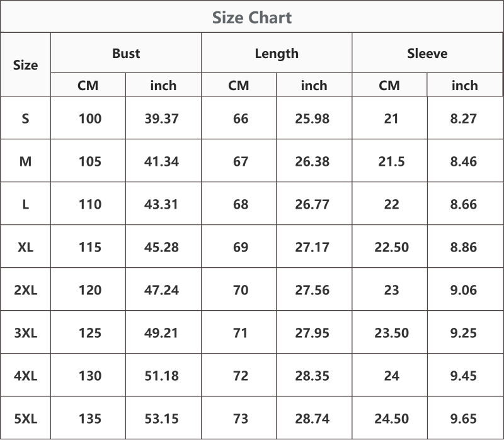
Task: Select bust value 51.18 inch
Action: [161, 376]
